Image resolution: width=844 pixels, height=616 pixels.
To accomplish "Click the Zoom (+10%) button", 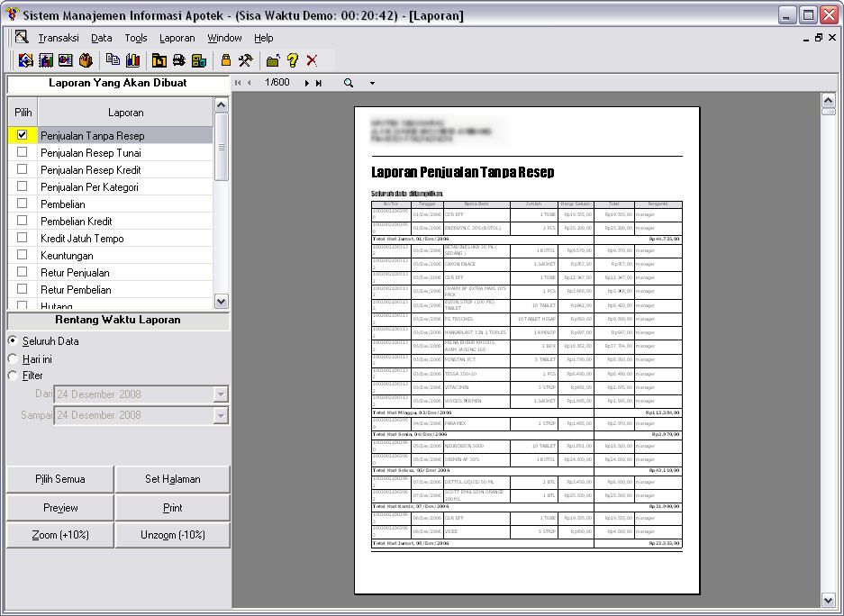I will click(60, 535).
